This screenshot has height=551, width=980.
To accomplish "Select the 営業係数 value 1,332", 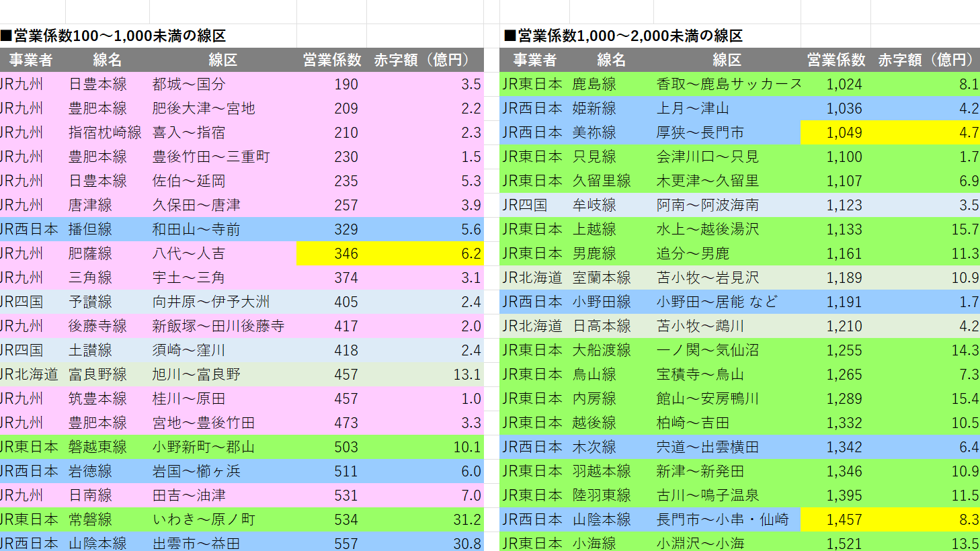I will 836,423.
